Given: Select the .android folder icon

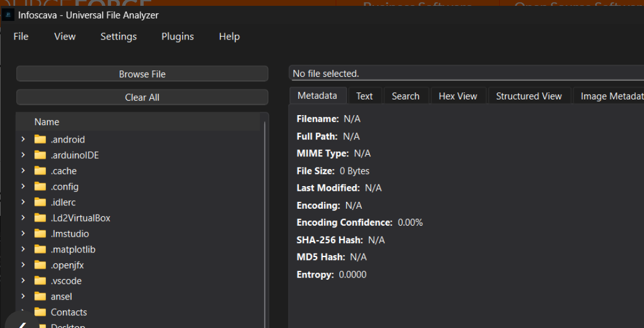Looking at the screenshot, I should (40, 140).
